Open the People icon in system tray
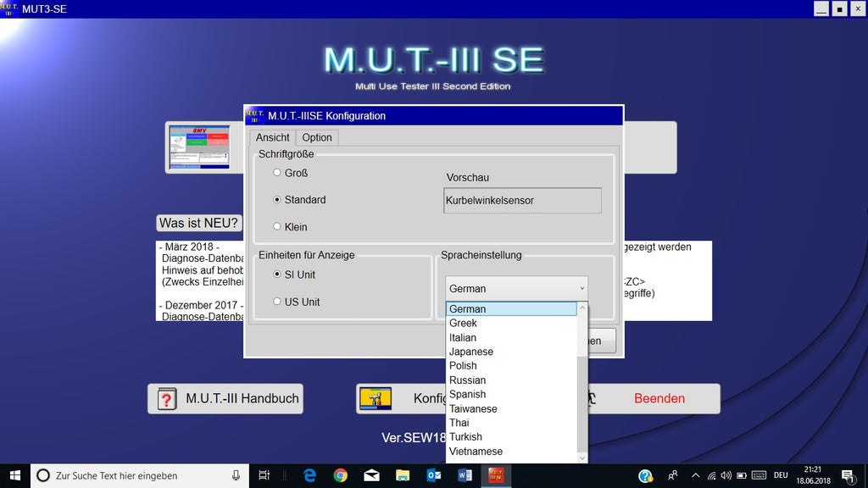Viewport: 868px width, 488px height. 672,475
